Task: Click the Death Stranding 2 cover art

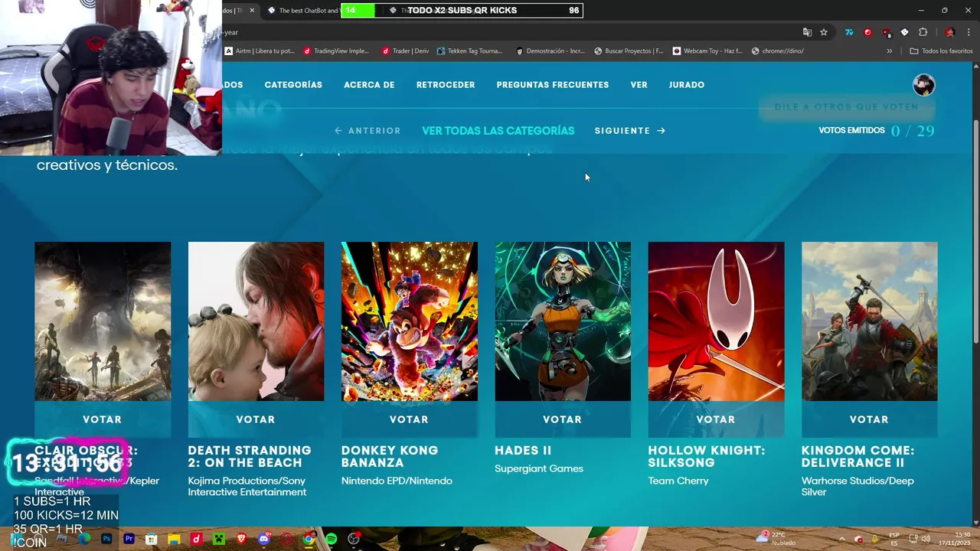Action: 256,321
